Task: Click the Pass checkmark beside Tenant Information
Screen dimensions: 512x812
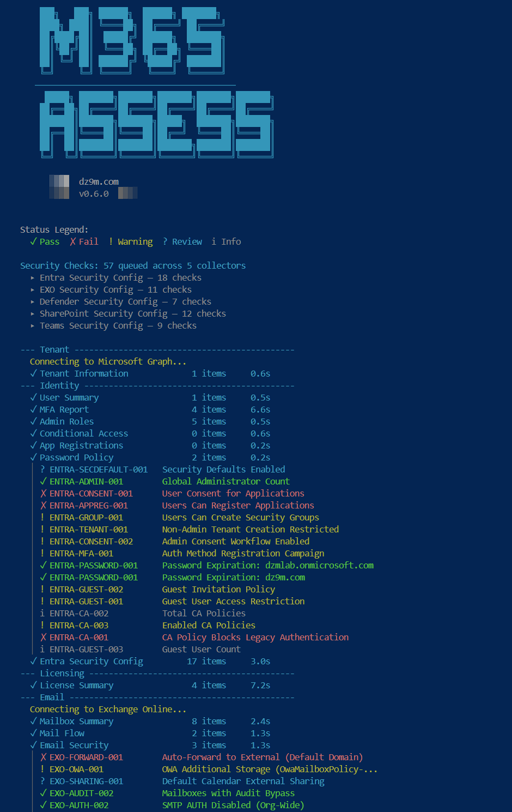Action: 33,373
